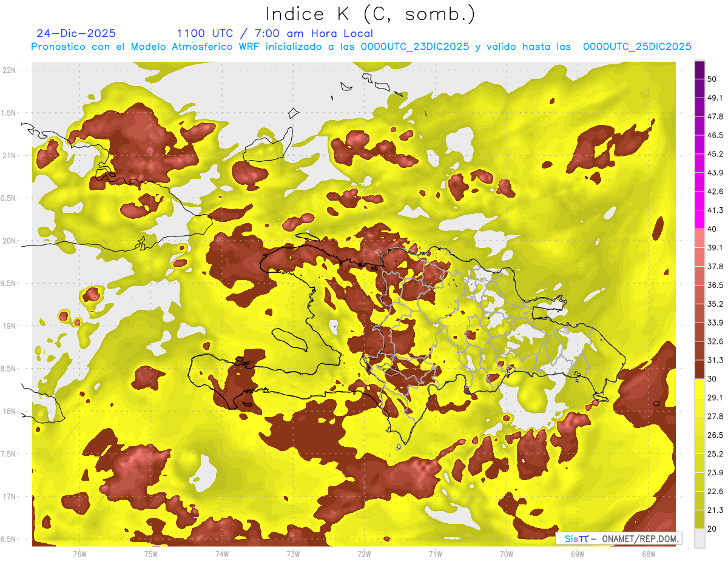
Task: Click the '21N' latitude label
Action: point(9,155)
